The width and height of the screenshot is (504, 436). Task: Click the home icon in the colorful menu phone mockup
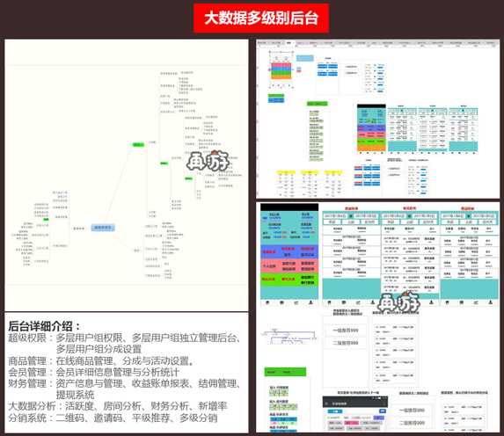point(267,302)
